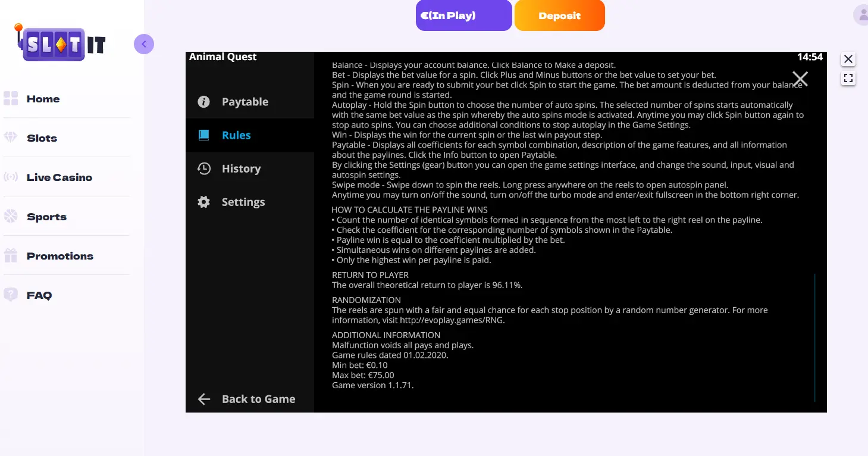Click the 96.11% return to player line
The image size is (868, 456).
(427, 285)
